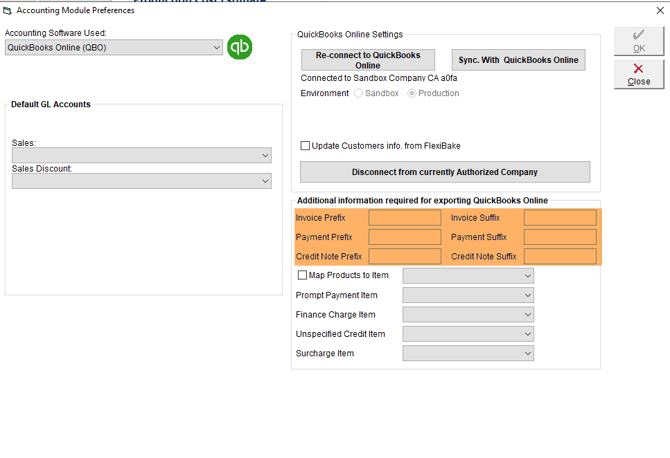The height and width of the screenshot is (458, 670).
Task: Focus the Invoice Suffix input field
Action: (560, 217)
